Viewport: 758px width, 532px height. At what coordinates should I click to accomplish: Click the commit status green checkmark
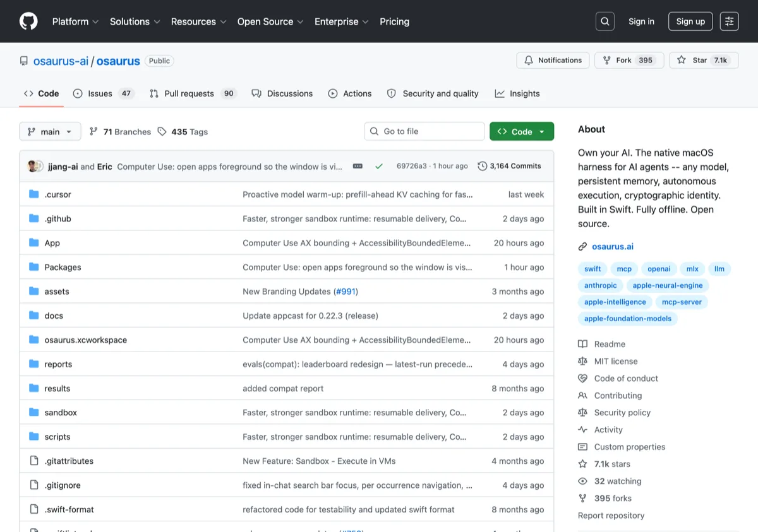tap(379, 166)
